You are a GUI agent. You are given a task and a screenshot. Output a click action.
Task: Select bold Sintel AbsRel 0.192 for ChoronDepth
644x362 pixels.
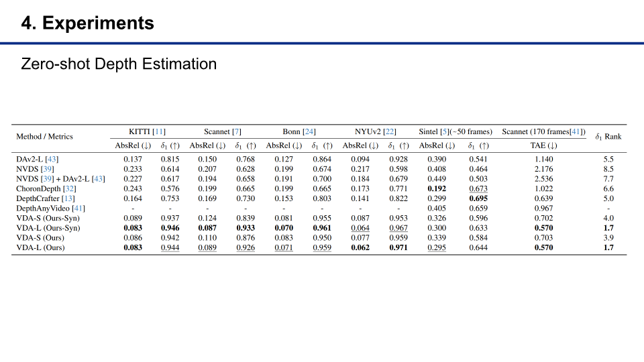437,188
